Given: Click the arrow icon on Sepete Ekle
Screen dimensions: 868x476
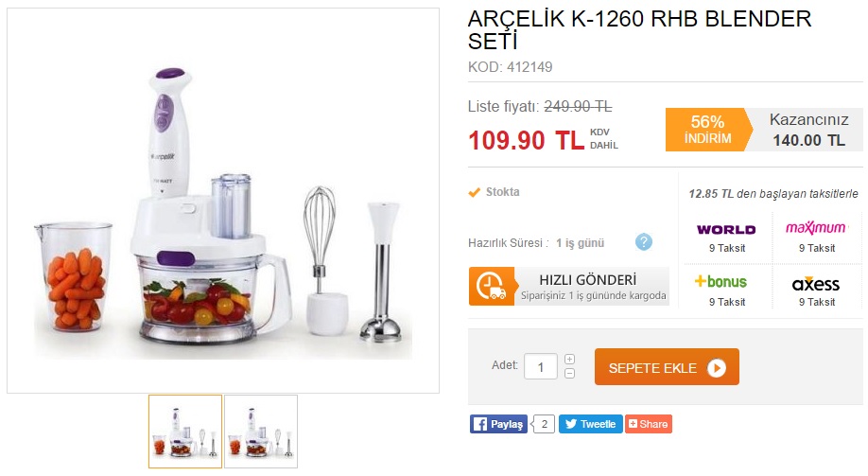Looking at the screenshot, I should click(717, 368).
